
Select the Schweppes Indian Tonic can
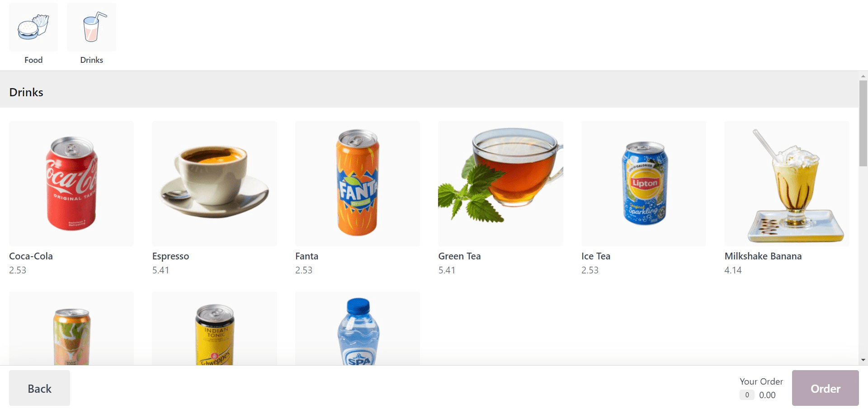coord(214,329)
